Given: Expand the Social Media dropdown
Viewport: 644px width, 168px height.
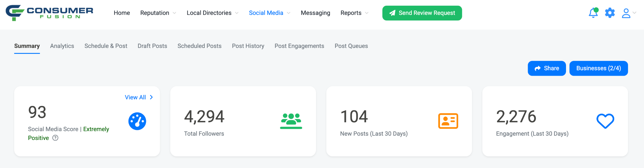Looking at the screenshot, I should click(x=269, y=13).
